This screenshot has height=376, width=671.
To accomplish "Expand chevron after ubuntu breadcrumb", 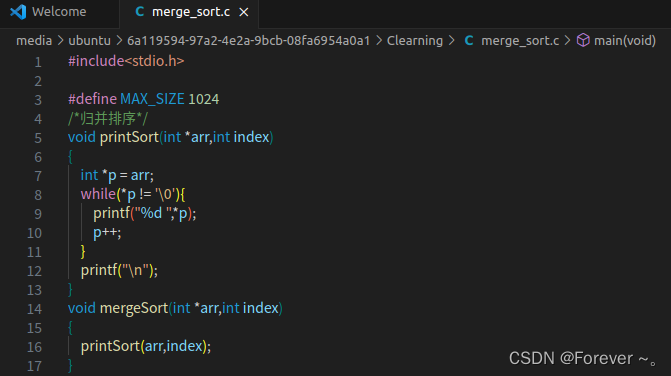I will (x=119, y=41).
